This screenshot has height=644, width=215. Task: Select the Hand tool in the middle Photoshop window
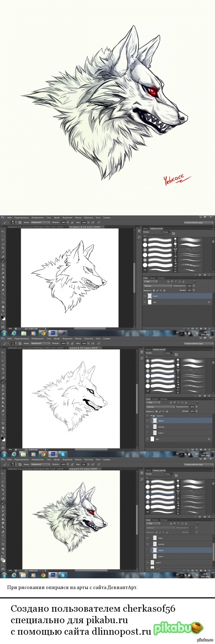coord(3,428)
